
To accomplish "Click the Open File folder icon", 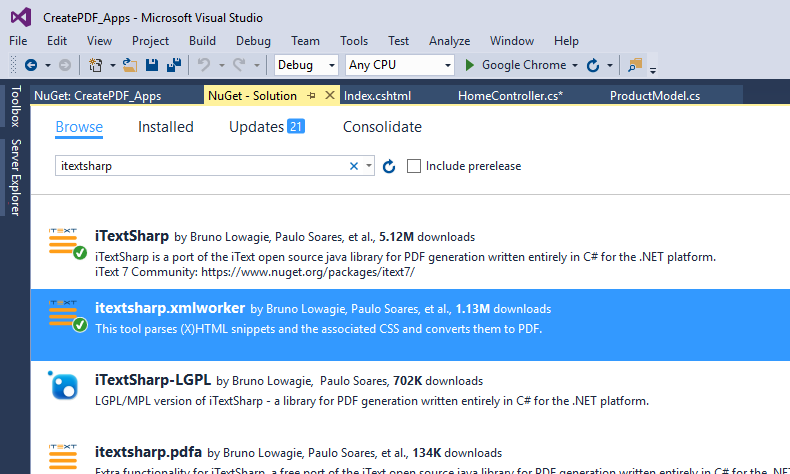I will (x=131, y=65).
